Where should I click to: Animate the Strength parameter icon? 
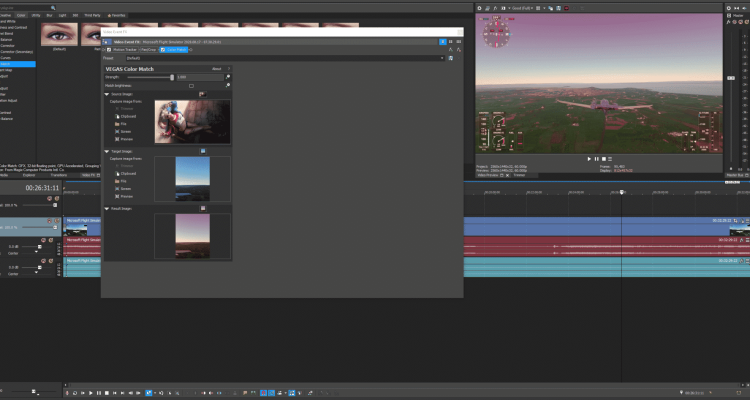228,77
